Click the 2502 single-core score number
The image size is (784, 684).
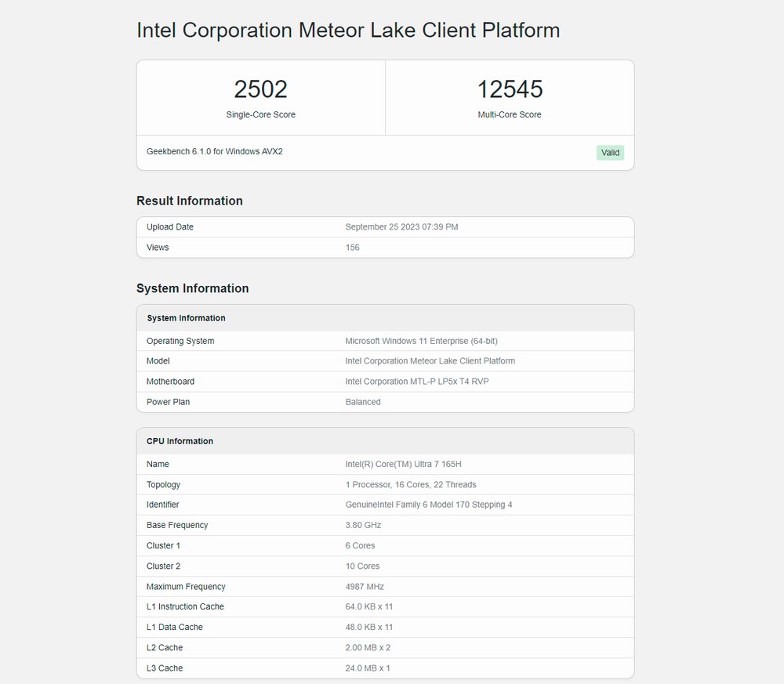click(x=260, y=89)
